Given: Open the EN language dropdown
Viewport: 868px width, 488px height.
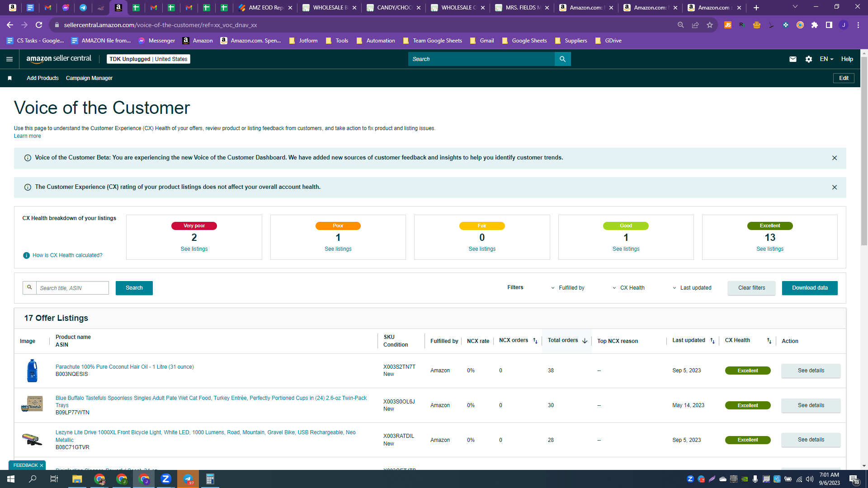Looking at the screenshot, I should click(x=826, y=59).
